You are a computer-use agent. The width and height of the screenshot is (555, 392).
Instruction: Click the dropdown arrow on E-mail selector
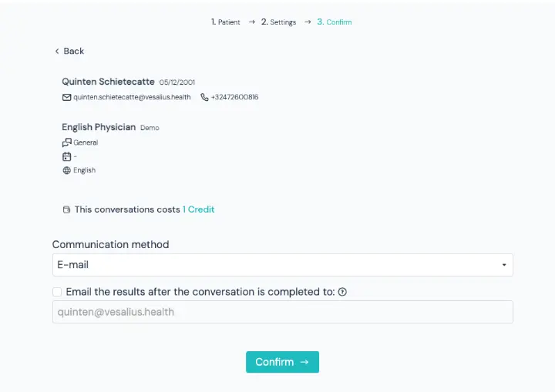tap(504, 265)
